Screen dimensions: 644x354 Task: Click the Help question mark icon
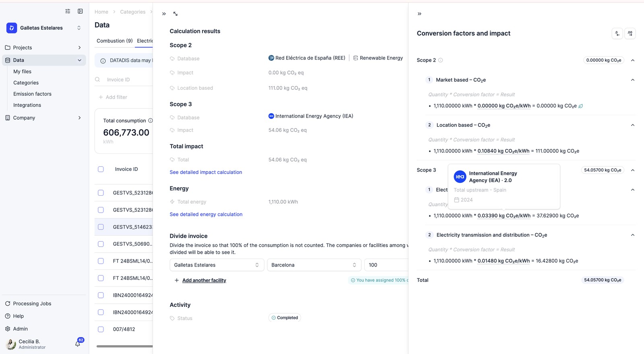tap(8, 316)
